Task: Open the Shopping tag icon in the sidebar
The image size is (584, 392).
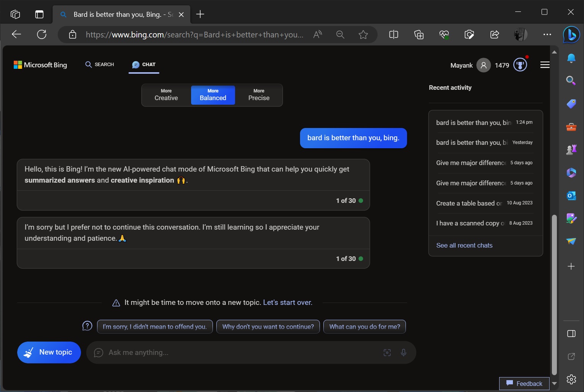Action: [x=571, y=104]
